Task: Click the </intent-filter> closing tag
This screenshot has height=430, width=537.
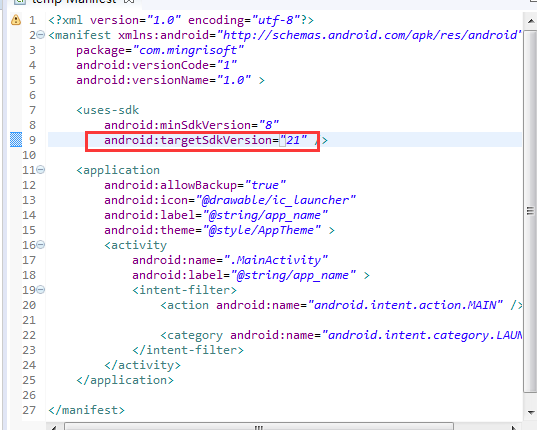Action: point(188,350)
